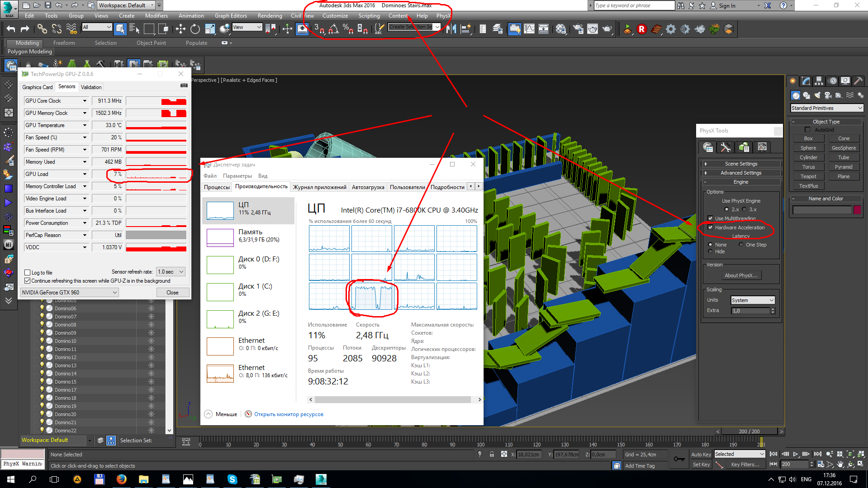
Task: Uncheck Continue refreshing in background option
Action: tap(27, 281)
